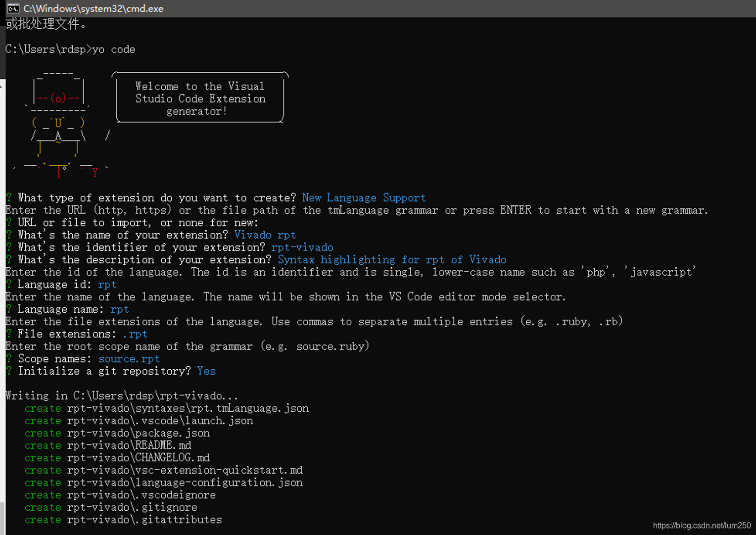Click the 'rpt-vivado' identifier answer
The image size is (756, 535).
tap(302, 247)
